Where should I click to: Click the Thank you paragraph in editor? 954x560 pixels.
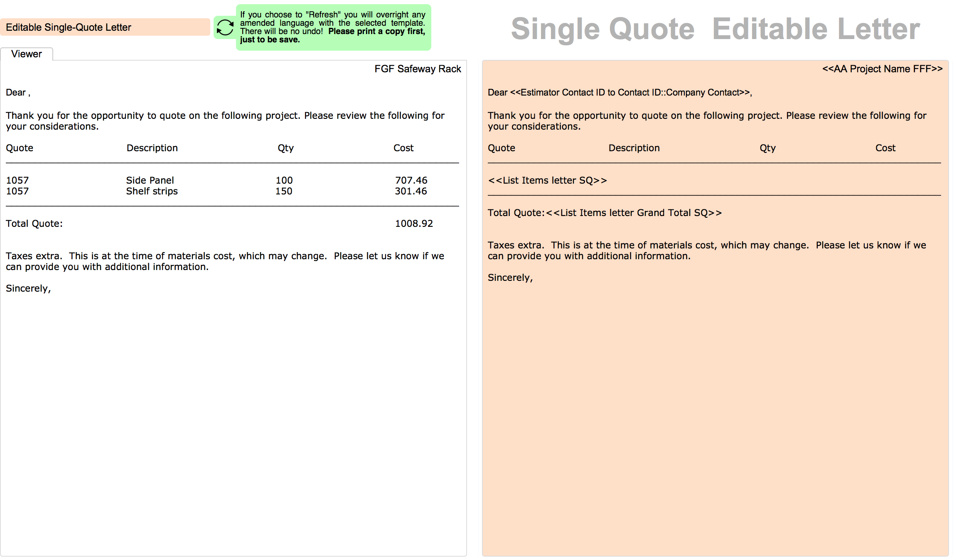(x=707, y=121)
